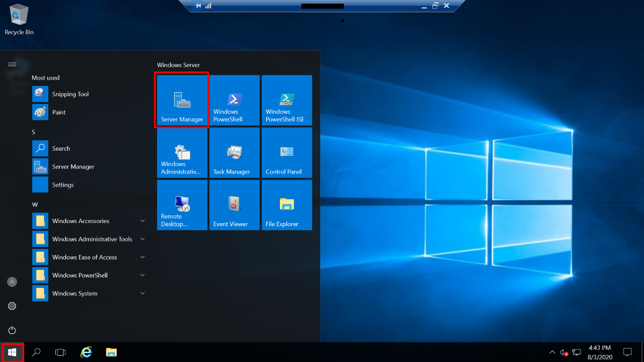Restore down the remote session bar

tap(435, 6)
